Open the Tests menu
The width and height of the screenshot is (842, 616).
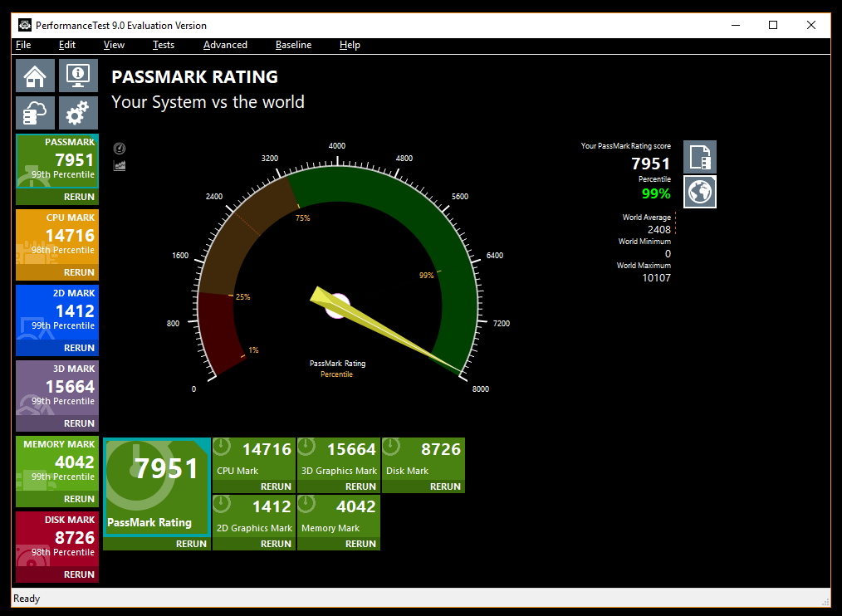point(164,45)
